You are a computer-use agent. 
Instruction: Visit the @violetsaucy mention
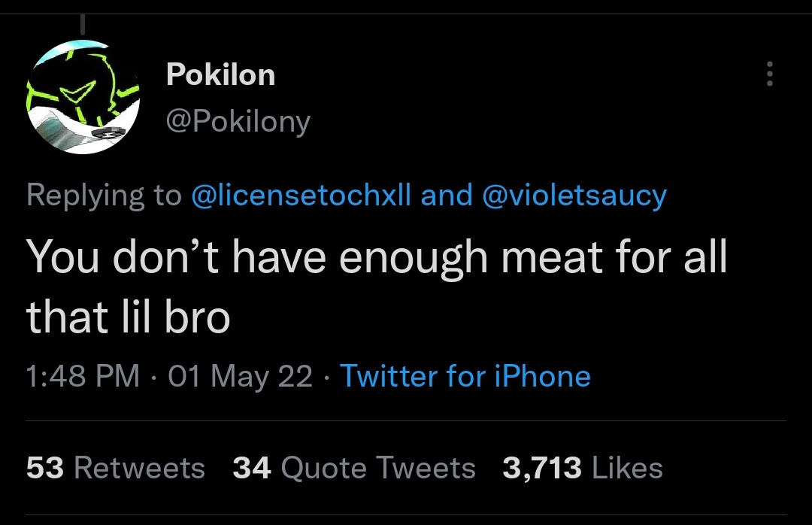point(574,196)
